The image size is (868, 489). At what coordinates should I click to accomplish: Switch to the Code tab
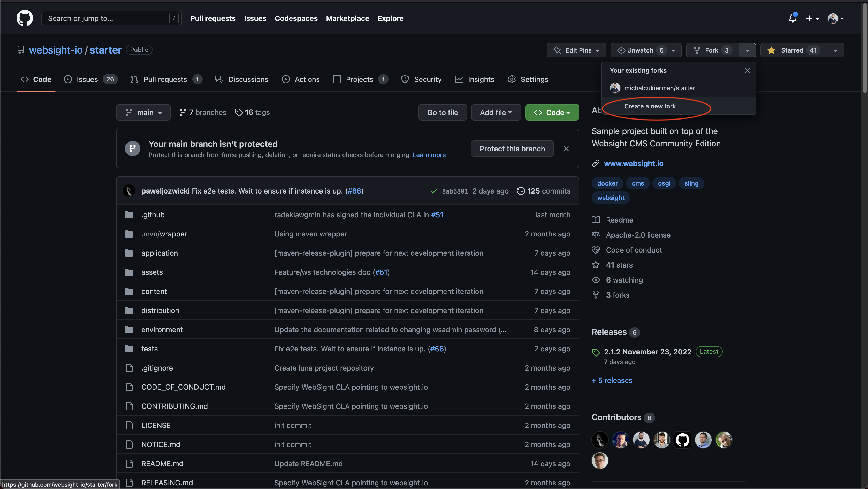pyautogui.click(x=36, y=79)
